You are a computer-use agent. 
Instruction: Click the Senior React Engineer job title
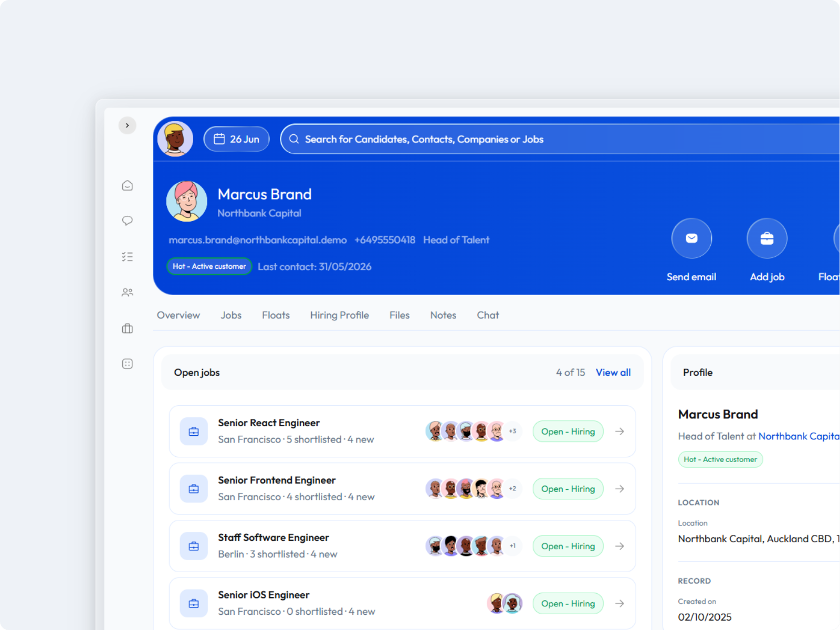(269, 423)
